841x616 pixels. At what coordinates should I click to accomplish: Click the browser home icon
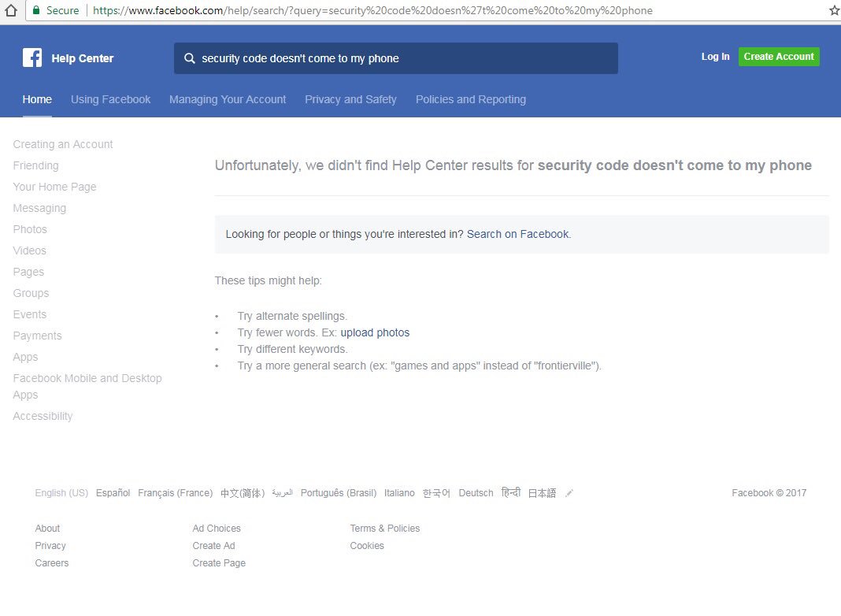[11, 10]
